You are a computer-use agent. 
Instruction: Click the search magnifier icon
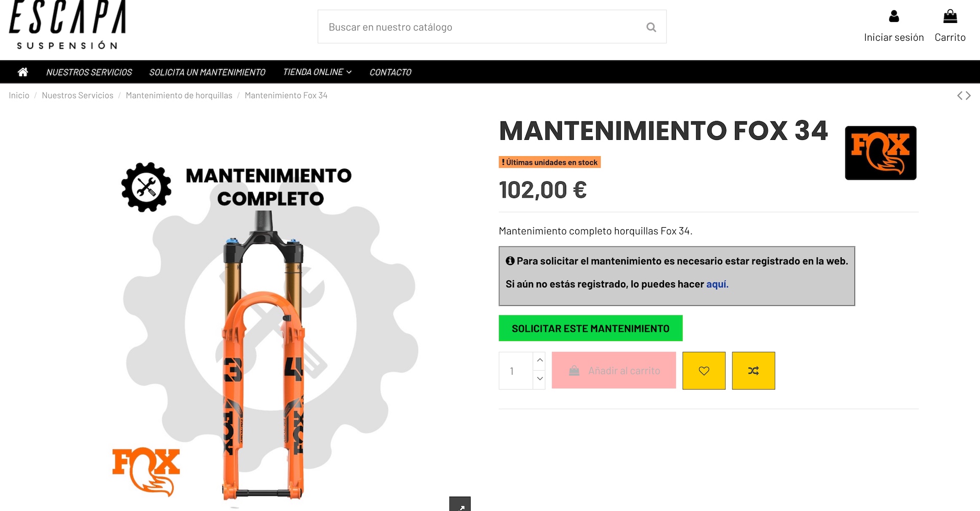651,27
